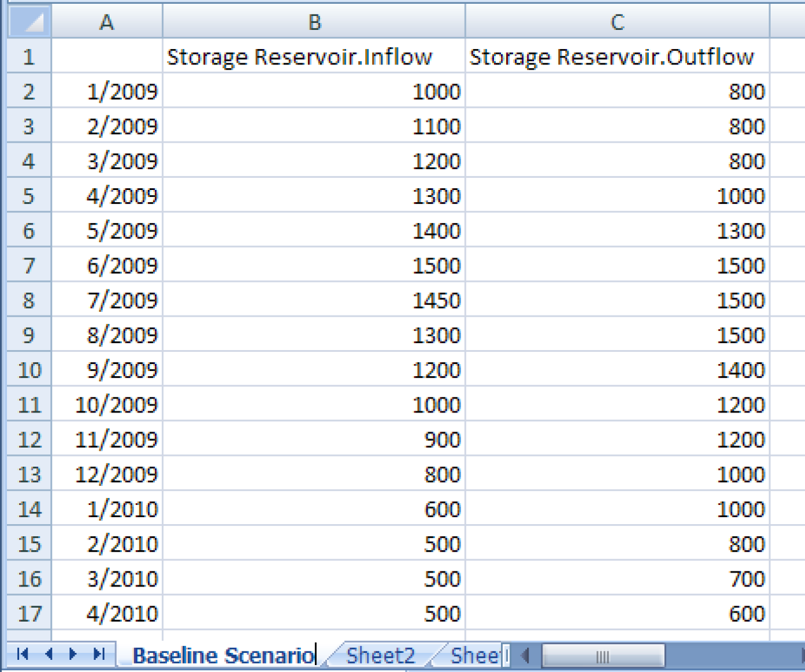Click the last sheet navigation arrow
Viewport: 805px width, 672px height.
[x=99, y=654]
